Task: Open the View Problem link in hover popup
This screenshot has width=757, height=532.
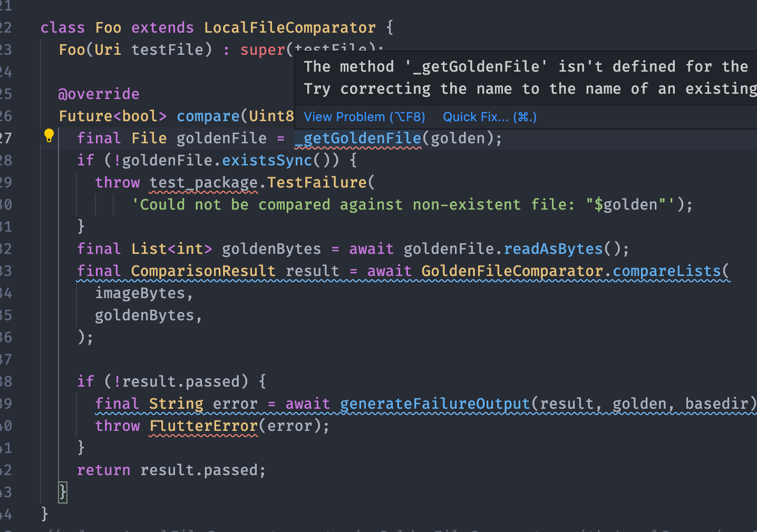Action: [364, 117]
